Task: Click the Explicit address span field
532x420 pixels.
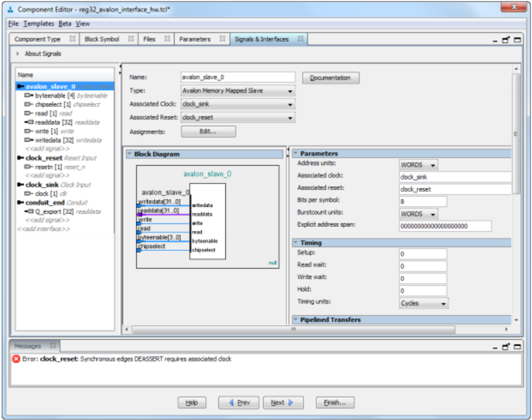Action: pyautogui.click(x=446, y=226)
